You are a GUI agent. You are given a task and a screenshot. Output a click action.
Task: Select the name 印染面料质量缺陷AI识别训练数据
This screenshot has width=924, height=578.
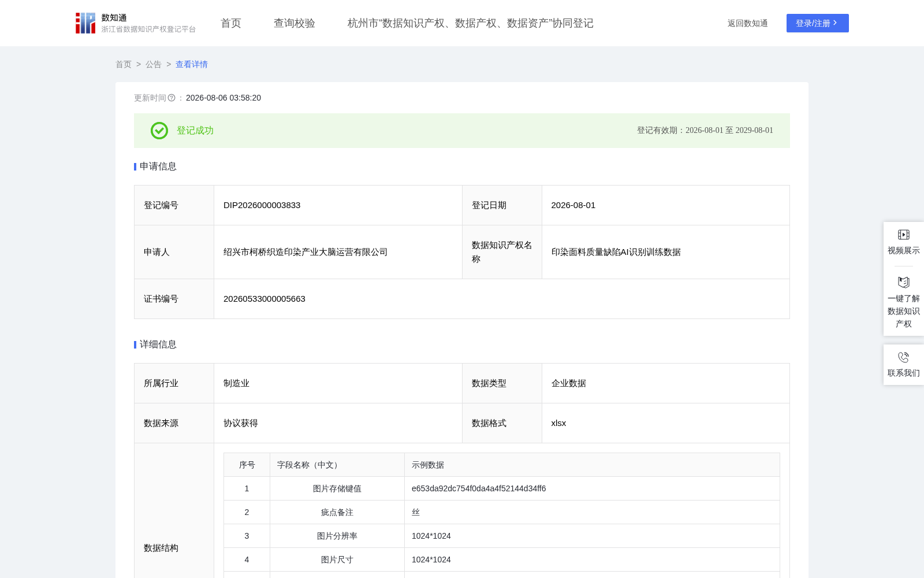[616, 252]
